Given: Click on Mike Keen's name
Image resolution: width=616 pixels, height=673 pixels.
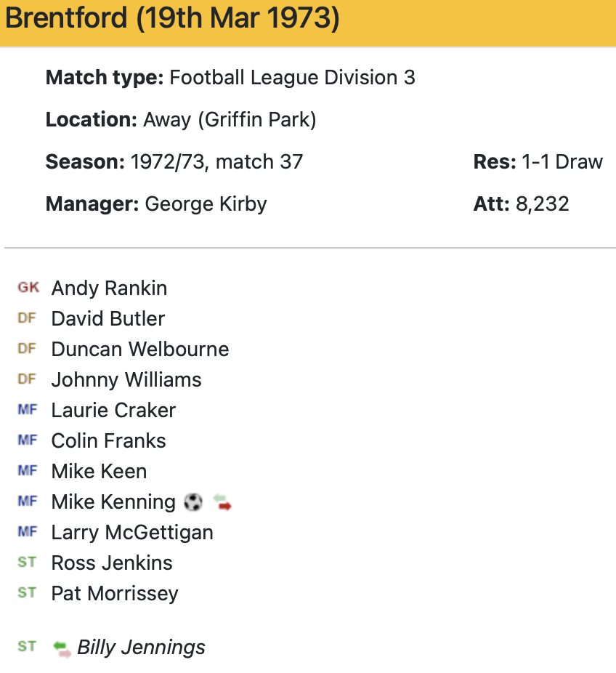Looking at the screenshot, I should 99,472.
